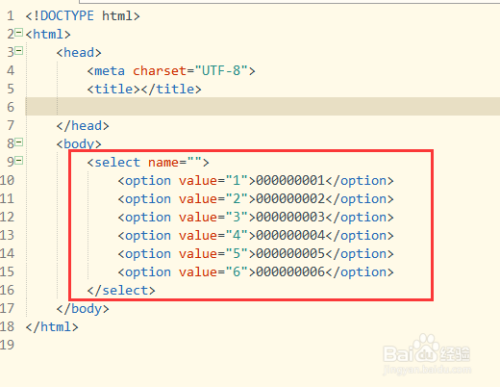
Task: Click the <select name=""> line
Action: click(x=148, y=162)
